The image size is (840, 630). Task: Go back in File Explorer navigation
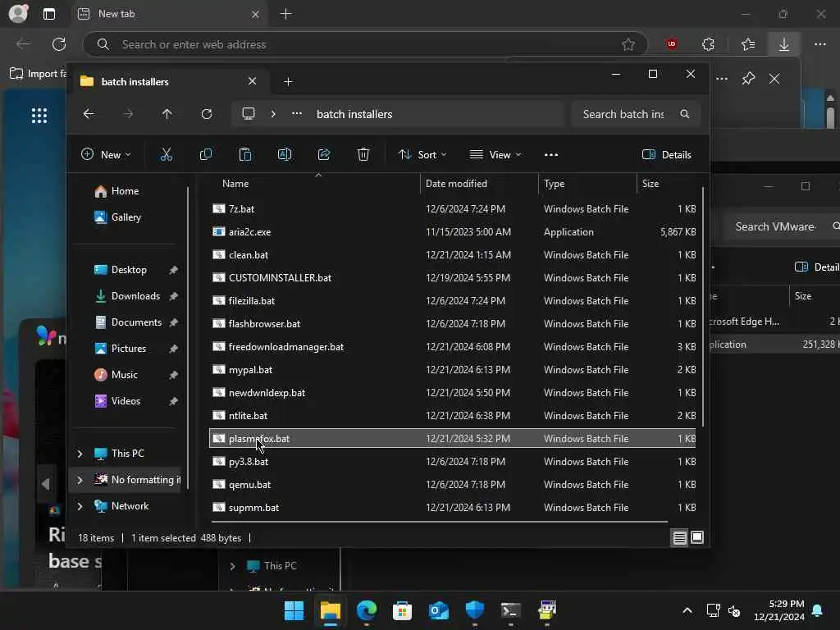(x=89, y=113)
